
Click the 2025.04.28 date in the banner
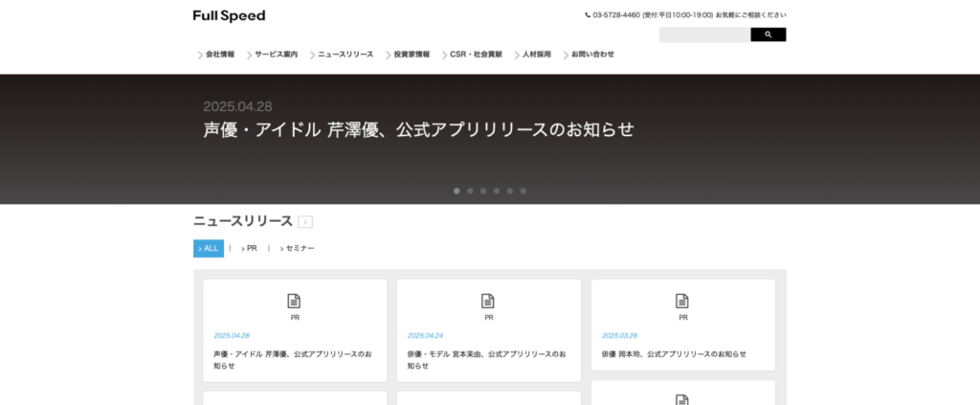click(237, 107)
